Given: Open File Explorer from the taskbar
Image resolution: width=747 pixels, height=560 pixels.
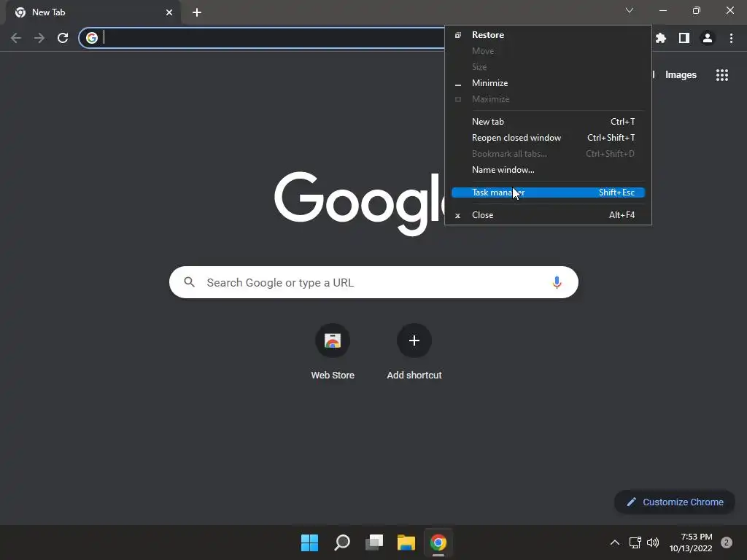Looking at the screenshot, I should tap(406, 542).
